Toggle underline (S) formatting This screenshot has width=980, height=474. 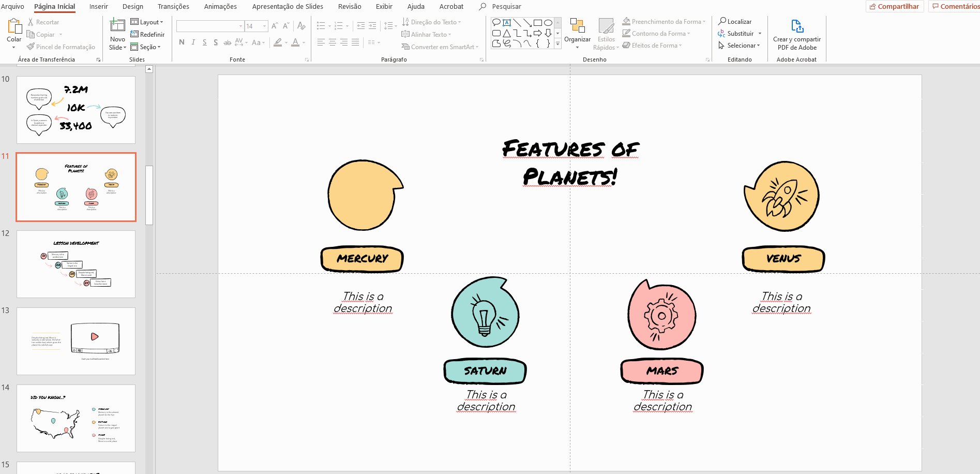[205, 42]
